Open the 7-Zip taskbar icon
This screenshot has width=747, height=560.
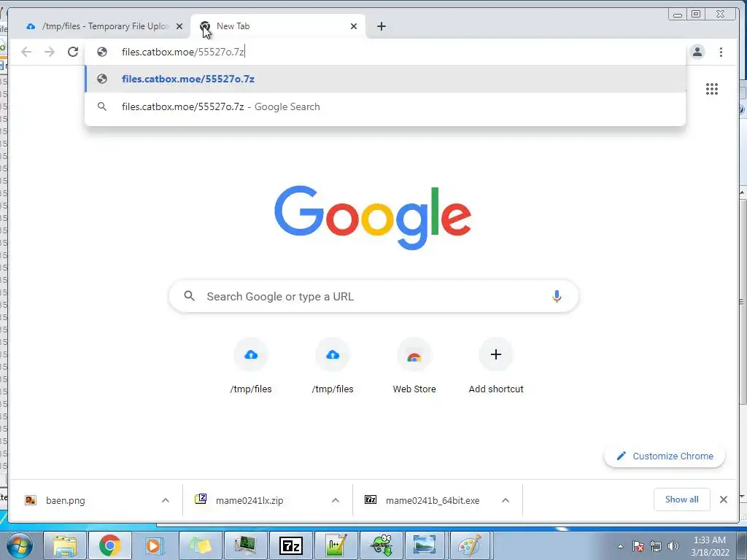point(291,545)
